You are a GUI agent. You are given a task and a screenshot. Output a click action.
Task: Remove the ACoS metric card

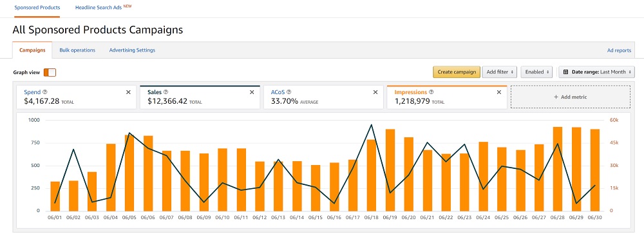375,92
